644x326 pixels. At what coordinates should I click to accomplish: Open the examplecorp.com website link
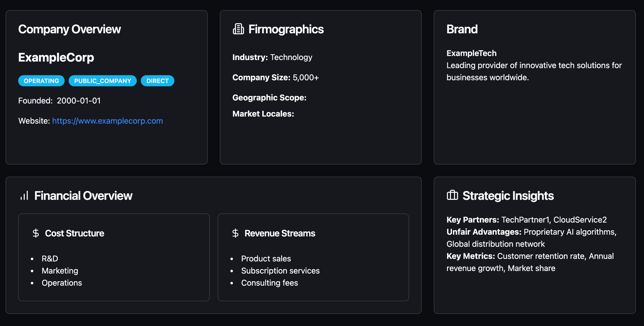click(x=108, y=121)
